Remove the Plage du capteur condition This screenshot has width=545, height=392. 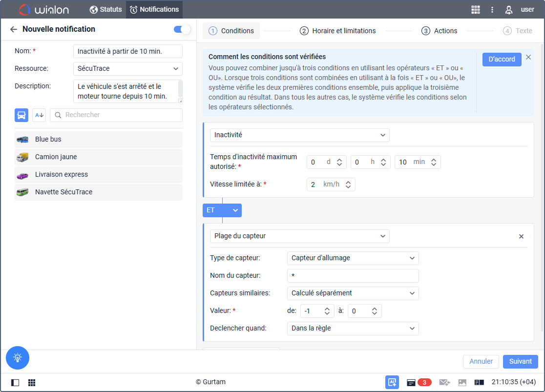tap(521, 236)
